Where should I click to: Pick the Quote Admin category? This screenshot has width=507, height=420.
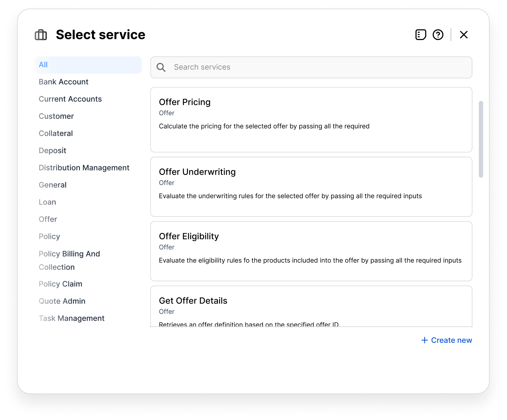[x=62, y=301]
